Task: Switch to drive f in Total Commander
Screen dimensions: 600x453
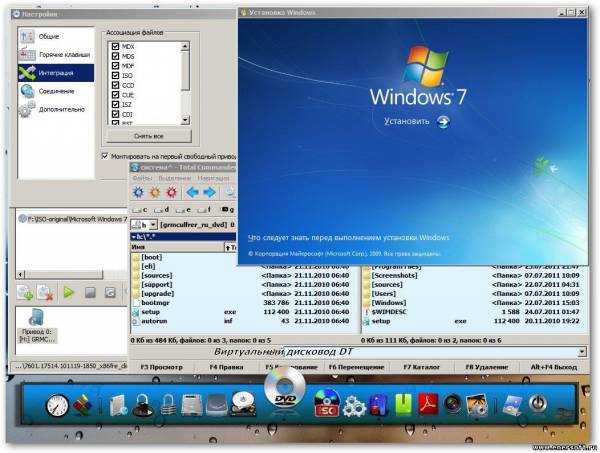Action: tap(204, 210)
